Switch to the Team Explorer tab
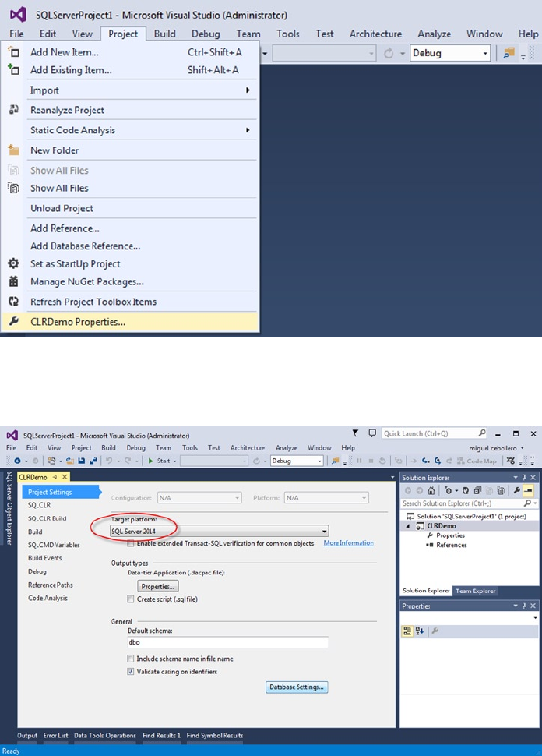This screenshot has width=542, height=756. 476,591
